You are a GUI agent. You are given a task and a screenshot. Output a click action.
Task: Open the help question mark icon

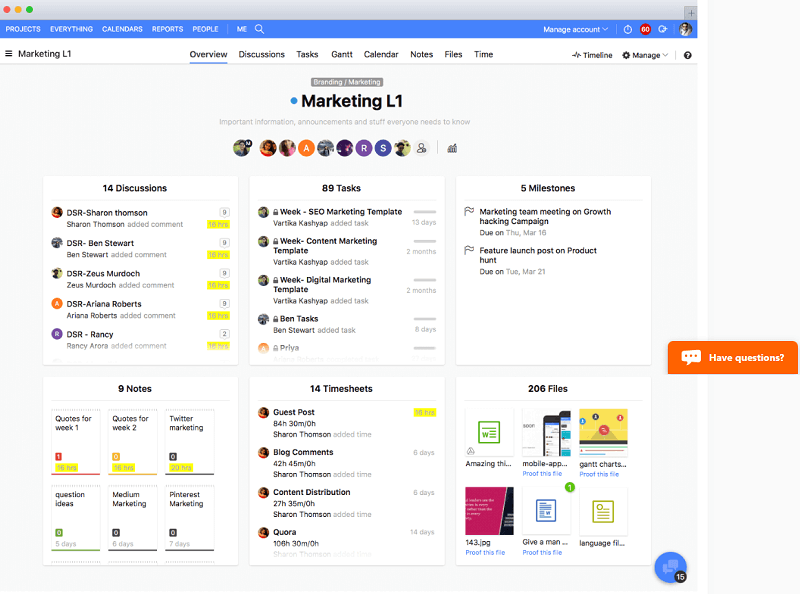click(687, 55)
